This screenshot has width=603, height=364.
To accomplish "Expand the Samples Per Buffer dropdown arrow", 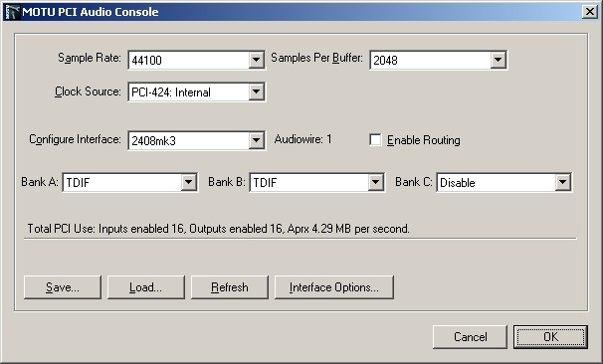I will 498,60.
